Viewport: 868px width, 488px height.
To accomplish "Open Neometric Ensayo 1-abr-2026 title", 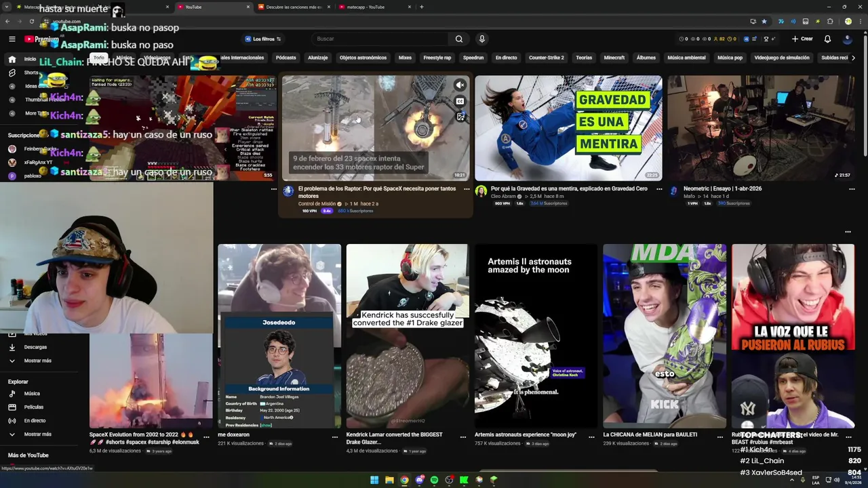I will [723, 189].
